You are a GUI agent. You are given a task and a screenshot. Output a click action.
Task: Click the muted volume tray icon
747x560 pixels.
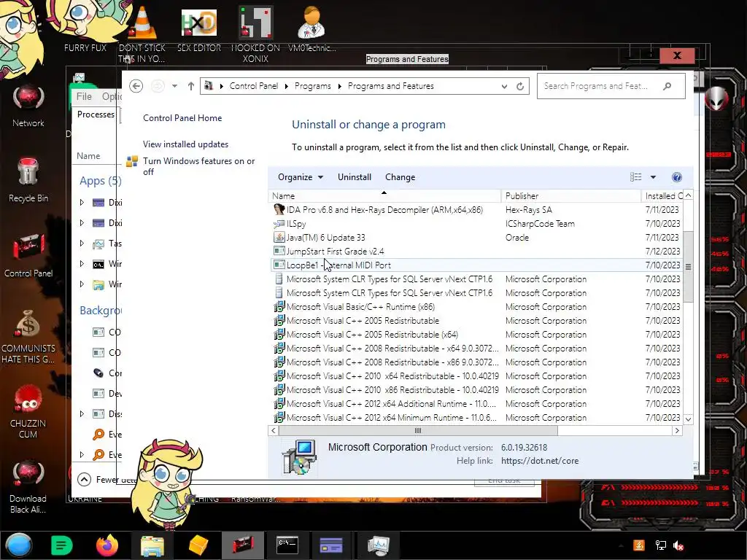tap(678, 545)
